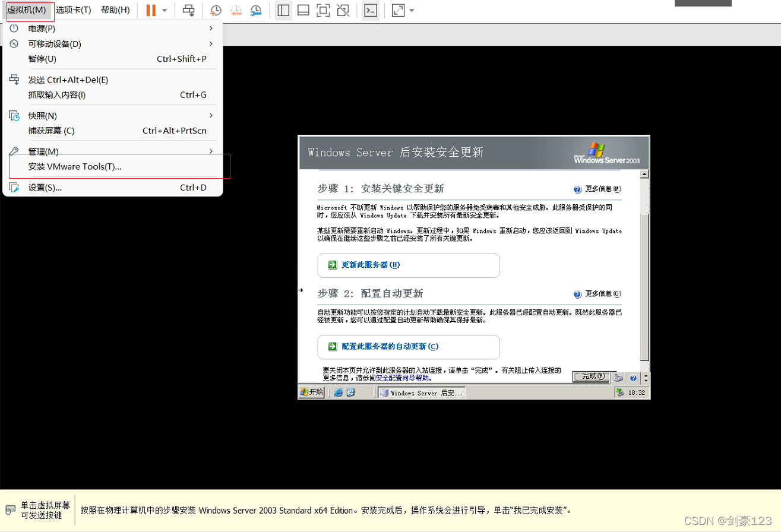Select 抓取输入内容(I) menu entry

click(113, 95)
